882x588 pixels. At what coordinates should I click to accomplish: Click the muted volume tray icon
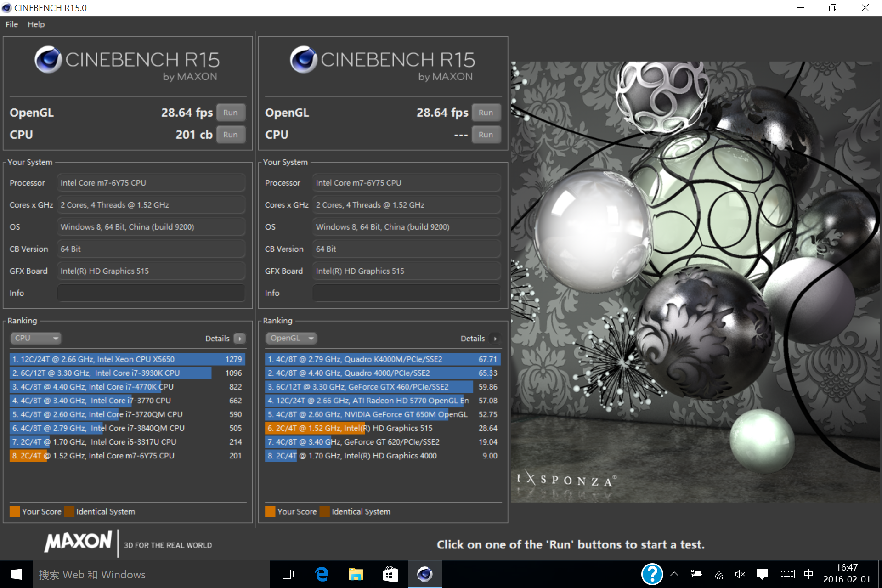[740, 574]
